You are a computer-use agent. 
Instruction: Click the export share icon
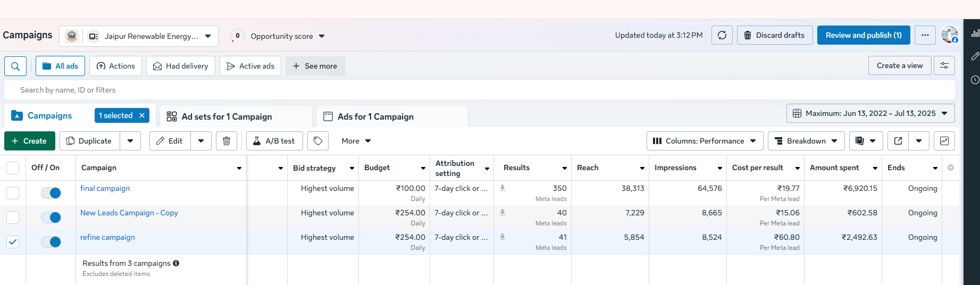898,141
